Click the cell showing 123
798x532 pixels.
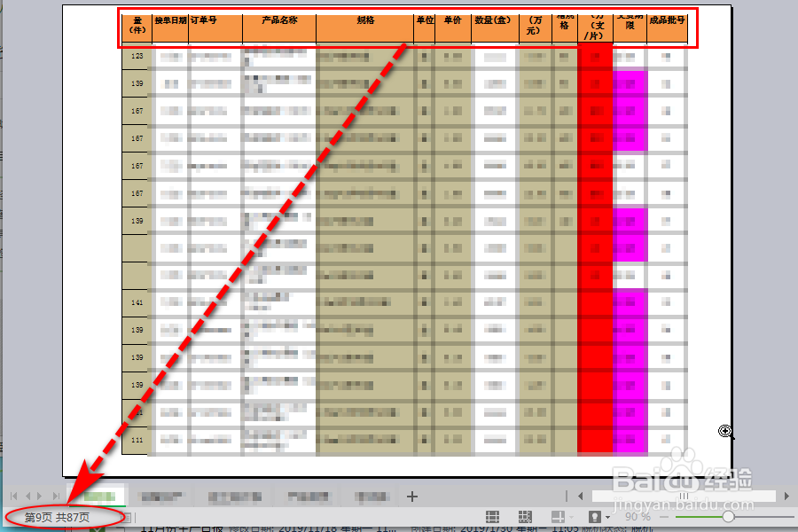pos(137,56)
